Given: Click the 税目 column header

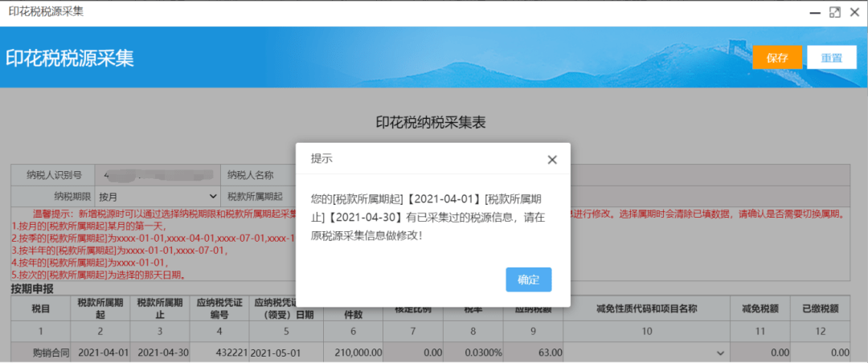Looking at the screenshot, I should tap(41, 308).
